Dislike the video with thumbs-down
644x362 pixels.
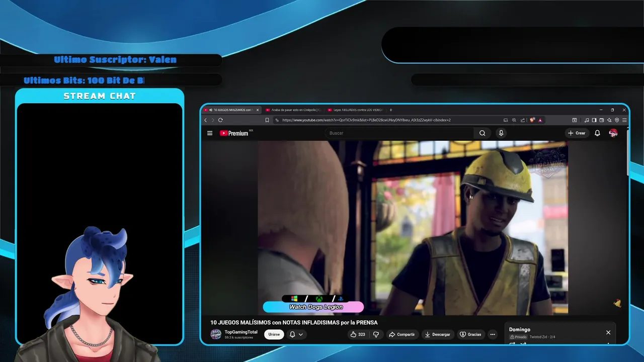(376, 334)
